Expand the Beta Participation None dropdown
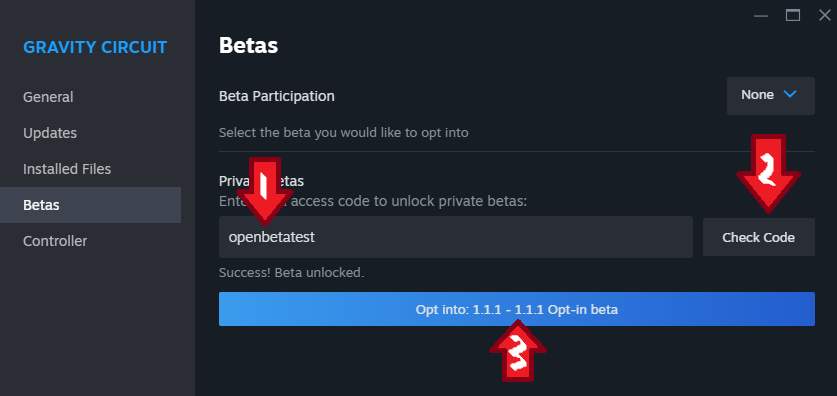Viewport: 837px width, 396px height. coord(770,96)
